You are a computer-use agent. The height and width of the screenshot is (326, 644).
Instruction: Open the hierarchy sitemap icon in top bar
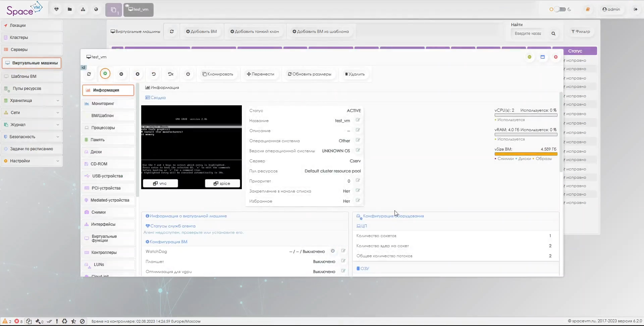pos(83,9)
